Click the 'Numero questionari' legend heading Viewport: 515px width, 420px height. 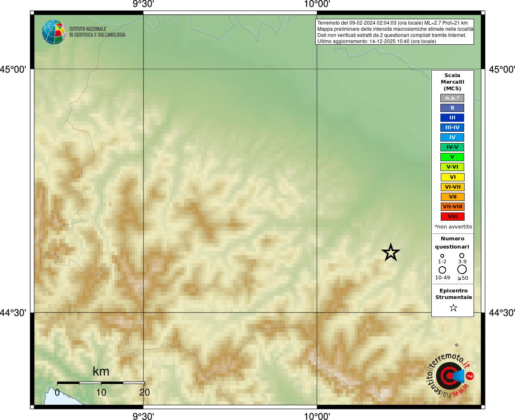click(452, 243)
